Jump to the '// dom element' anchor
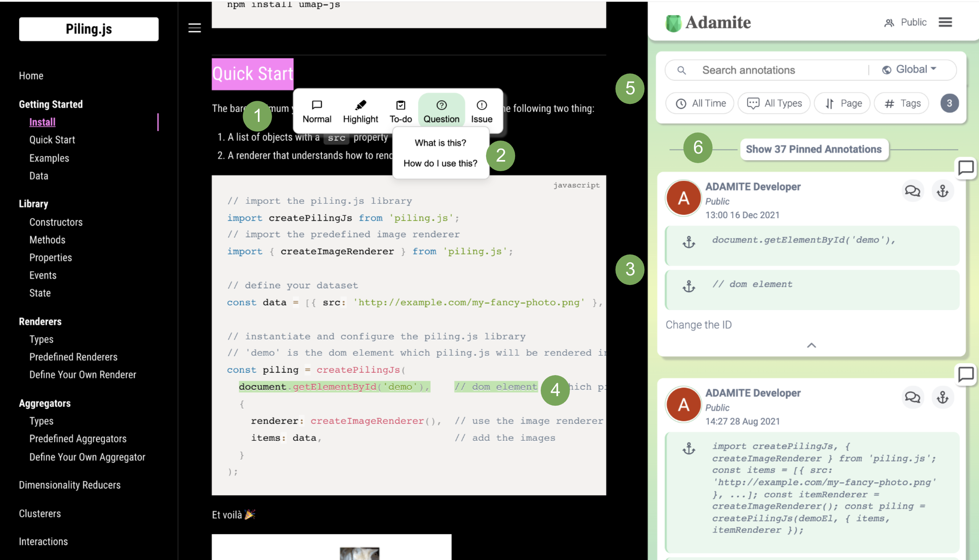This screenshot has width=979, height=560. tap(812, 290)
